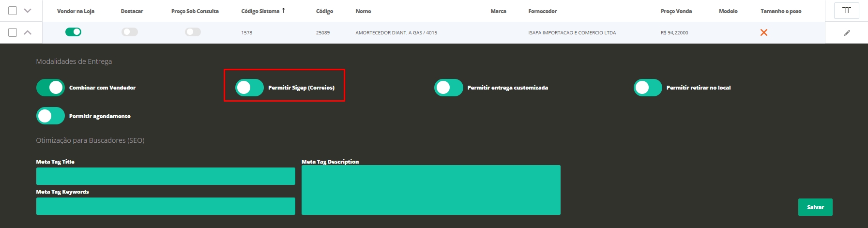
Task: Check the select-all checkbox in the header
Action: [x=13, y=11]
